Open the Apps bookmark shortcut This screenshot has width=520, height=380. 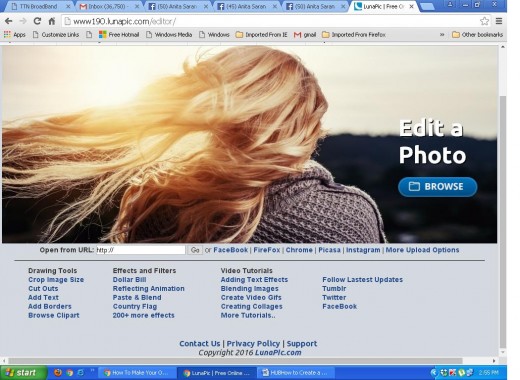click(x=14, y=35)
